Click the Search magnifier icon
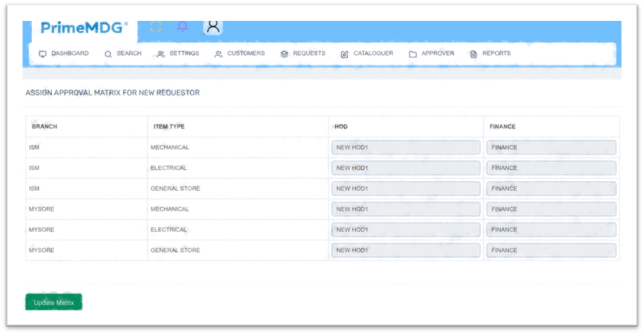Screen dimensions: 644x334 (x=108, y=54)
